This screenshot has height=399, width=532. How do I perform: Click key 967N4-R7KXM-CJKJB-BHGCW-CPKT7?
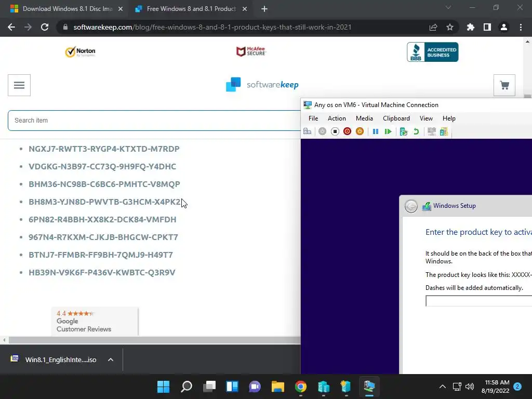(x=103, y=237)
